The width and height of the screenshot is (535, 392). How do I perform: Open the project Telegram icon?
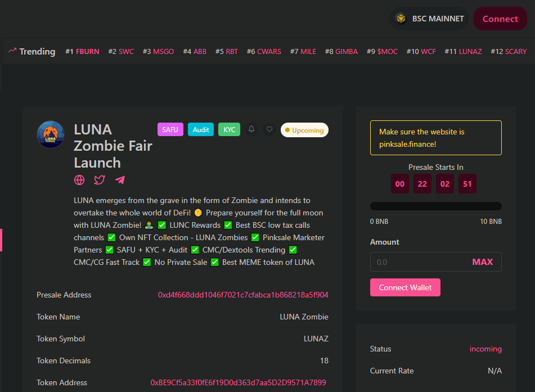point(120,180)
